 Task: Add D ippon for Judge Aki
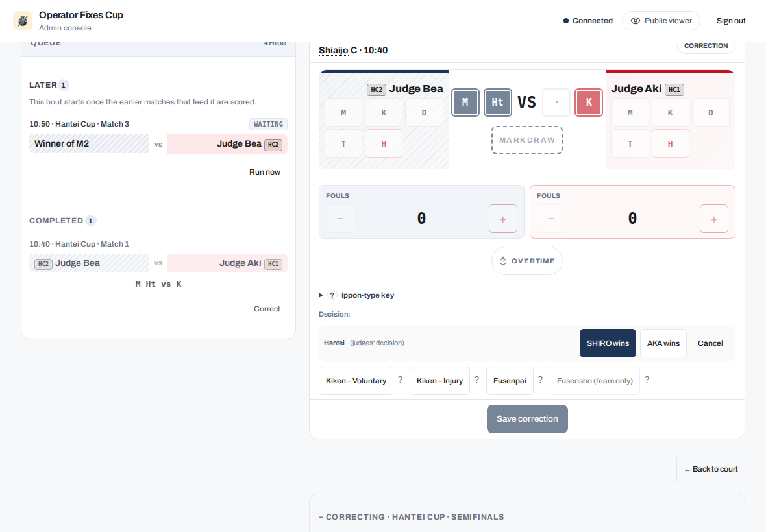coord(710,112)
